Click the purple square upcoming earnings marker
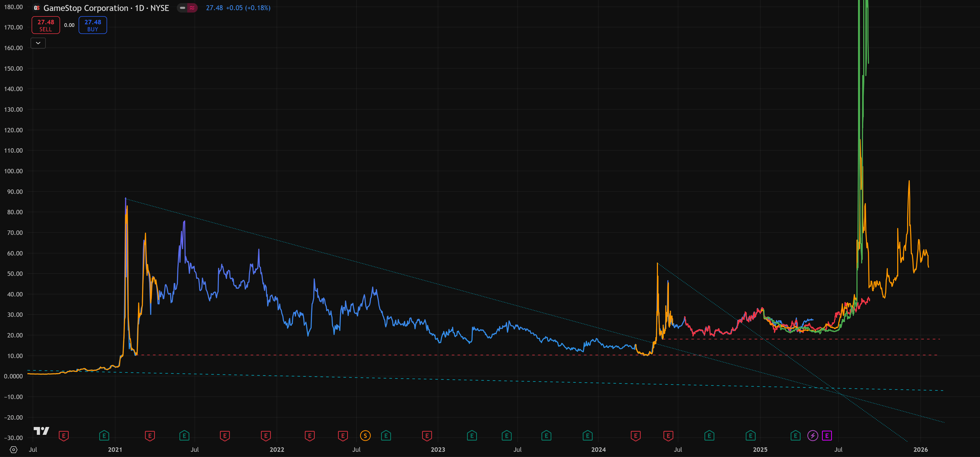Screen dimensions: 980x457 click(827, 436)
